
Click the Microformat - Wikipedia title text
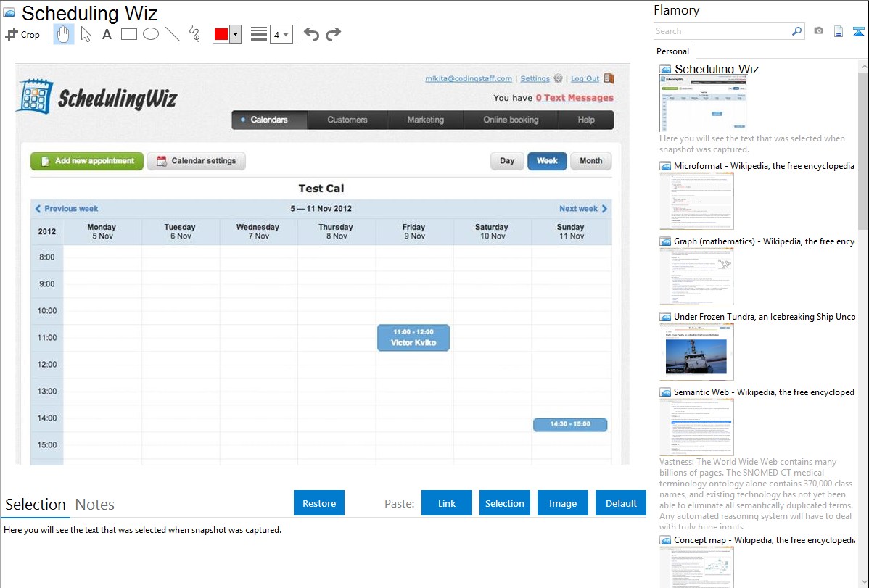pyautogui.click(x=764, y=166)
